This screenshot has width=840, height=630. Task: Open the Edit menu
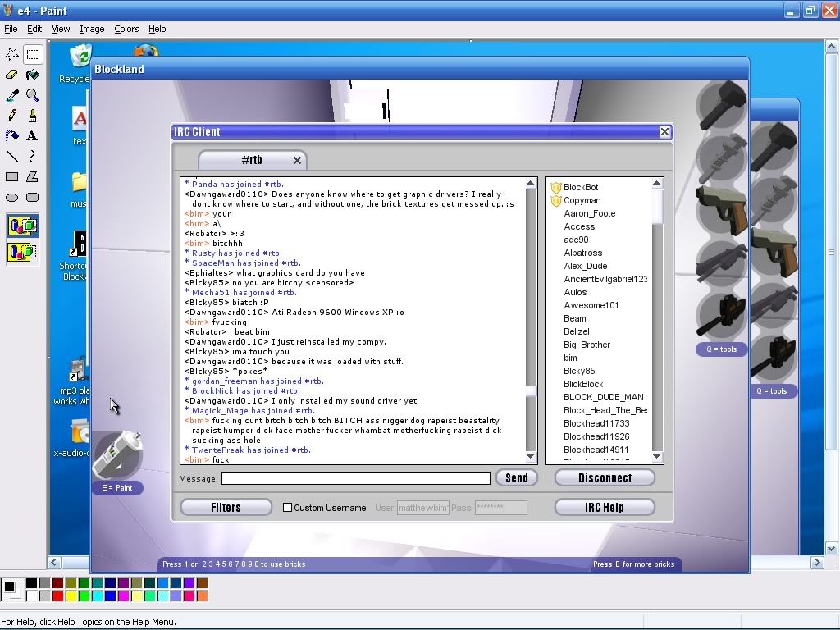coord(34,29)
